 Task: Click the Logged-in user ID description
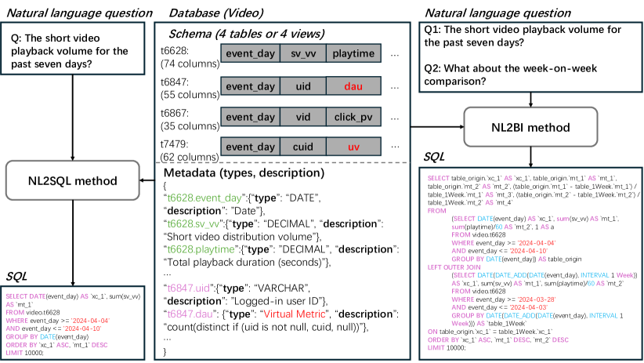[x=279, y=300]
